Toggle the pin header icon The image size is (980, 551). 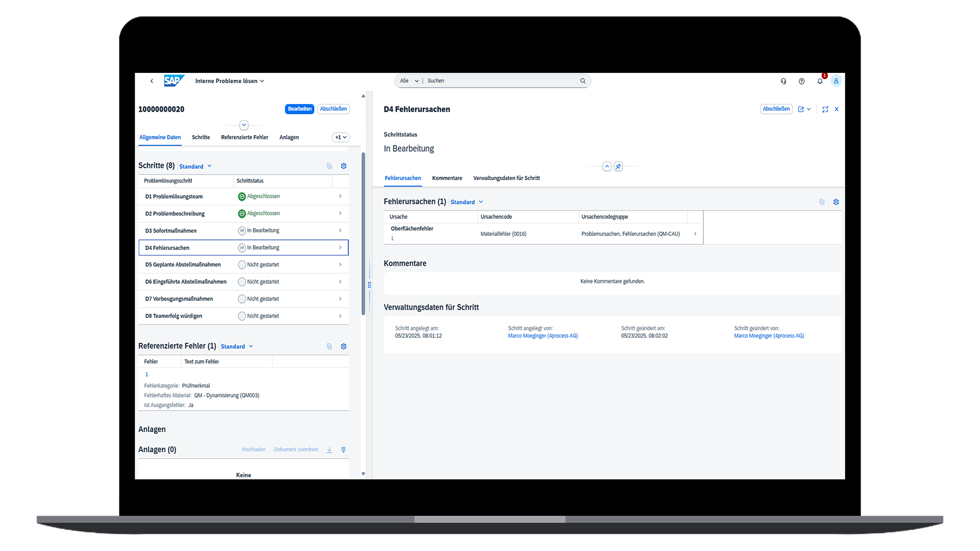[x=618, y=166]
